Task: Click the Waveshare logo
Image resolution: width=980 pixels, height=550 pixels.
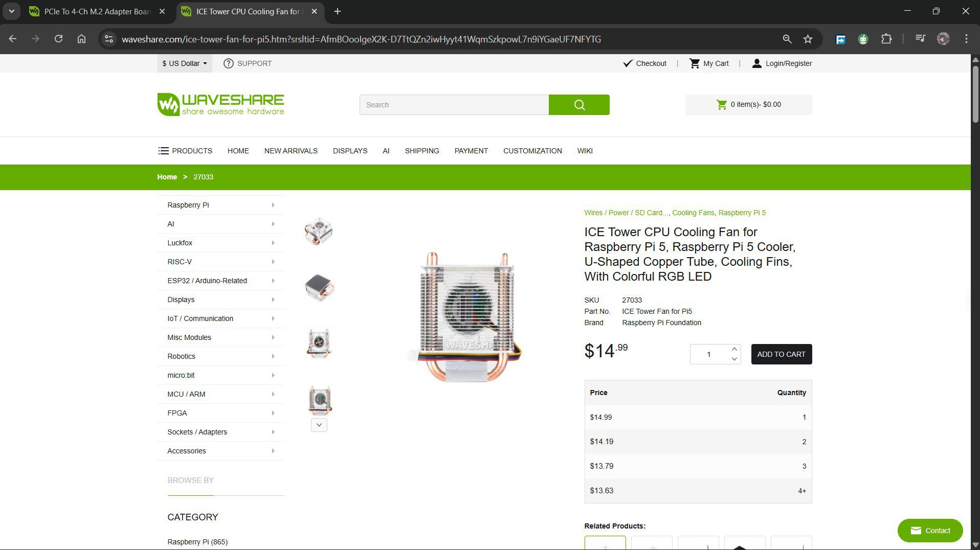Action: (220, 104)
